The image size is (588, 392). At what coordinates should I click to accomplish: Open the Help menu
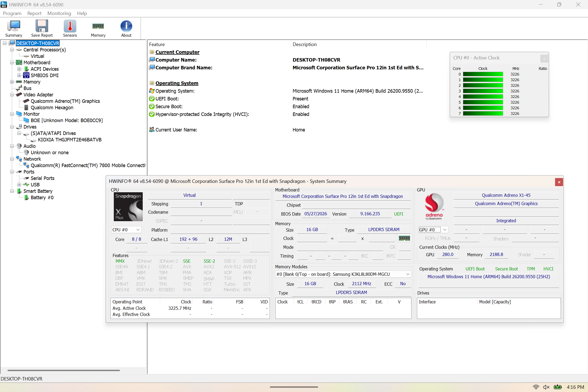[82, 13]
